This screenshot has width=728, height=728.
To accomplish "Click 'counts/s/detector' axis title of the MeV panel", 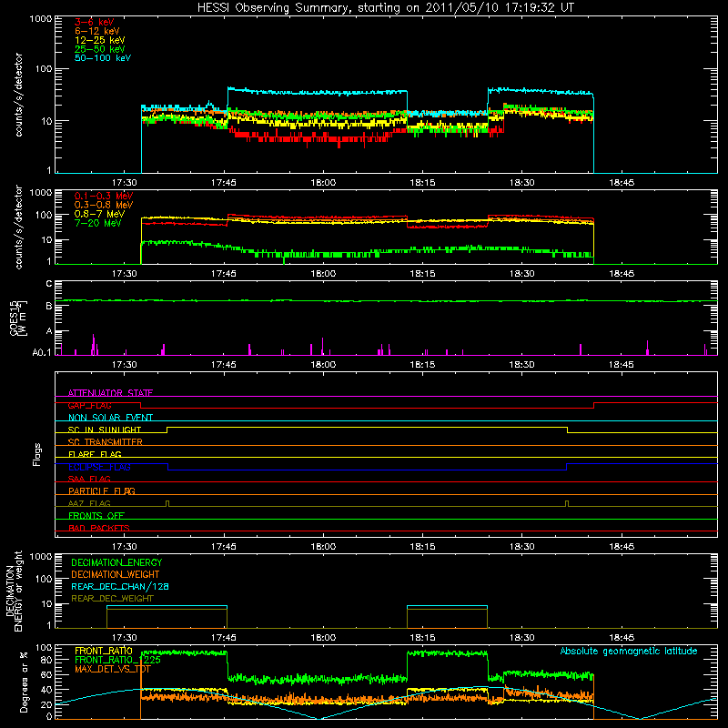I will pos(18,227).
